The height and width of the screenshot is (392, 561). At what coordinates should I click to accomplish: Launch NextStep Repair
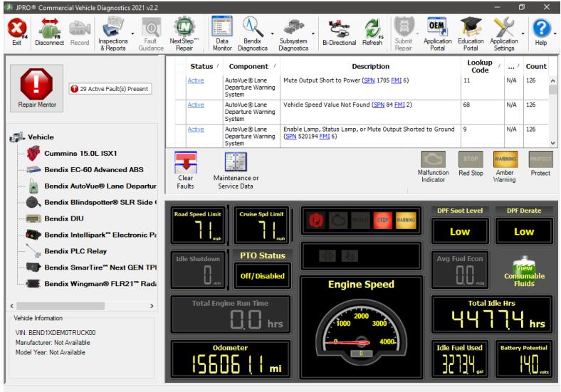pos(184,34)
